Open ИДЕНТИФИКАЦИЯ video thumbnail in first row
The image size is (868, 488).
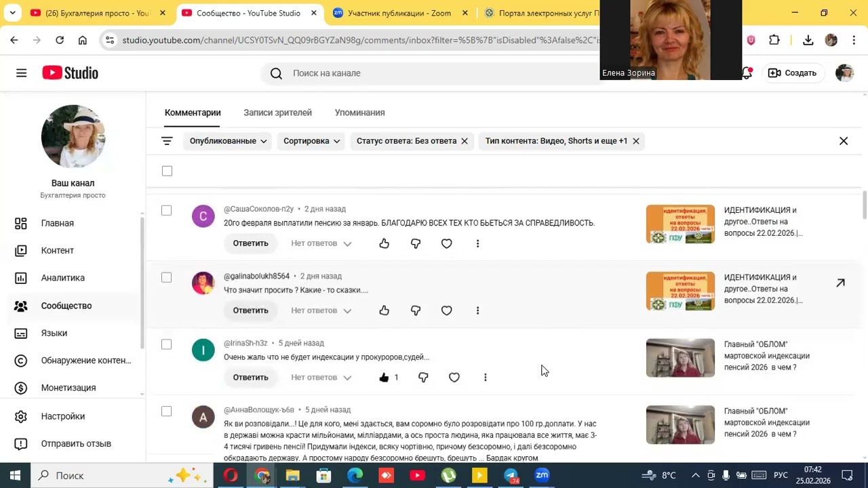[x=680, y=224]
